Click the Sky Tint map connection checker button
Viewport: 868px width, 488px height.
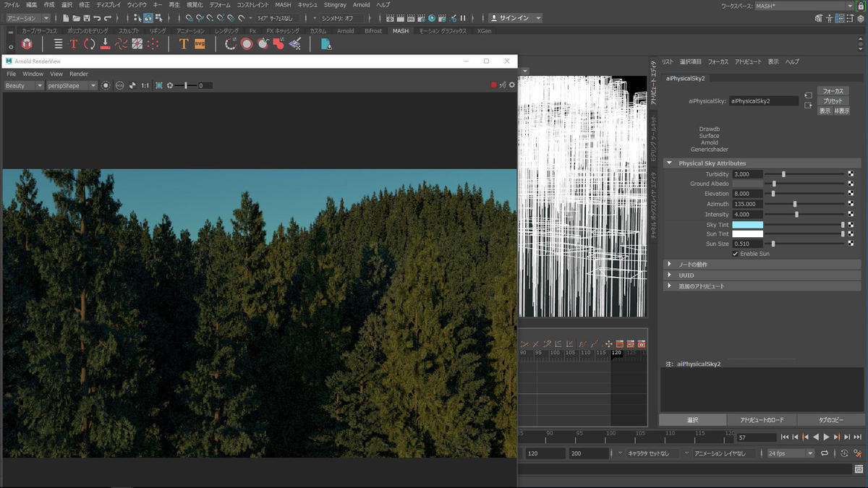[x=851, y=225]
